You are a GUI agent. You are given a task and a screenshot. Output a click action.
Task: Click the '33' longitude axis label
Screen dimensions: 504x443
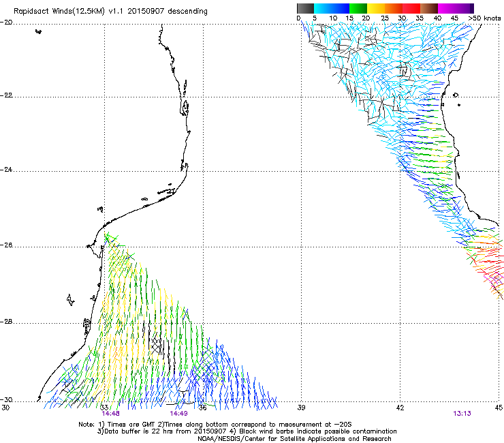pyautogui.click(x=104, y=408)
